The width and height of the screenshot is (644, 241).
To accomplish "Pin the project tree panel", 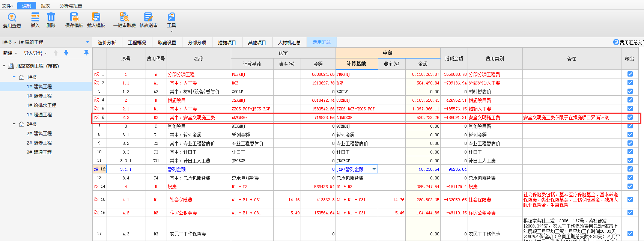I will (86, 53).
